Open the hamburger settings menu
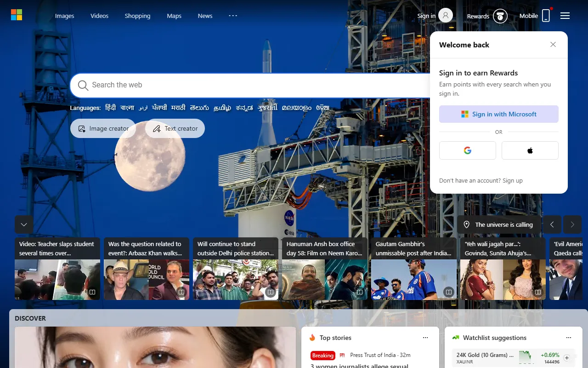The image size is (588, 368). point(565,16)
